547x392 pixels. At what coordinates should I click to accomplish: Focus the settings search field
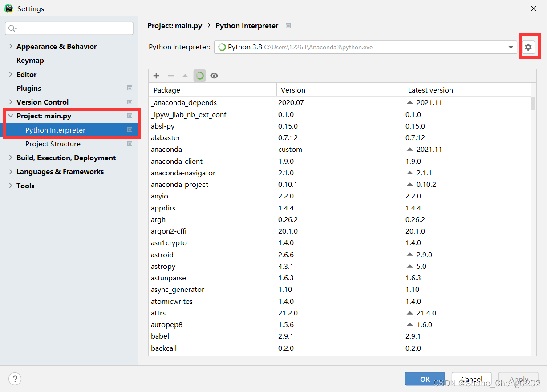tap(69, 28)
